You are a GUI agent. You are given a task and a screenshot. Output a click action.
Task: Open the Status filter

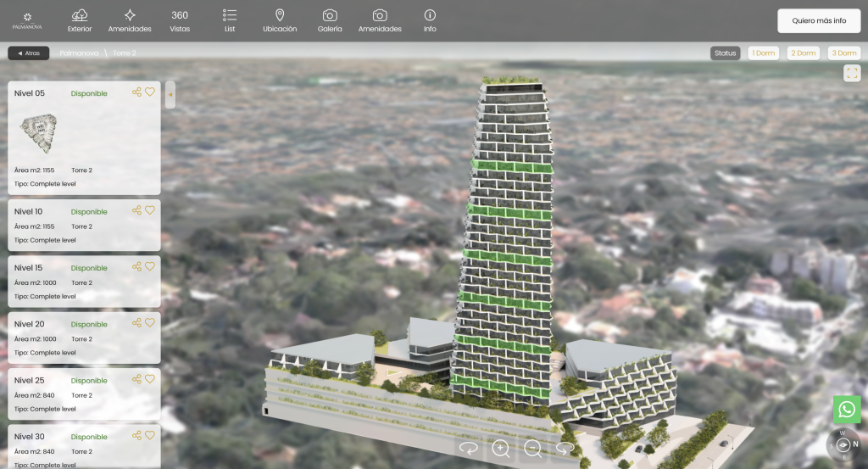click(x=725, y=53)
